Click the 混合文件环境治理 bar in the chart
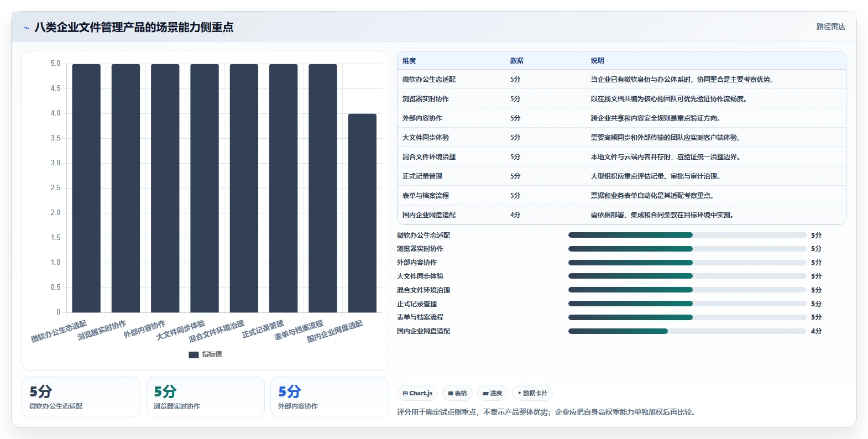Image resolution: width=868 pixels, height=439 pixels. pyautogui.click(x=244, y=188)
